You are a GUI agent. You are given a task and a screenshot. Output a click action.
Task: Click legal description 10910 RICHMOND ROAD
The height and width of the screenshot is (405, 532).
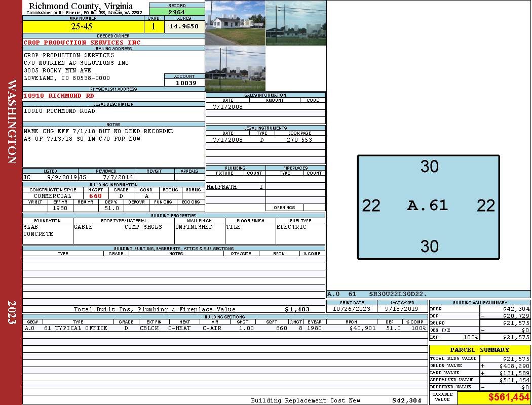(x=59, y=111)
